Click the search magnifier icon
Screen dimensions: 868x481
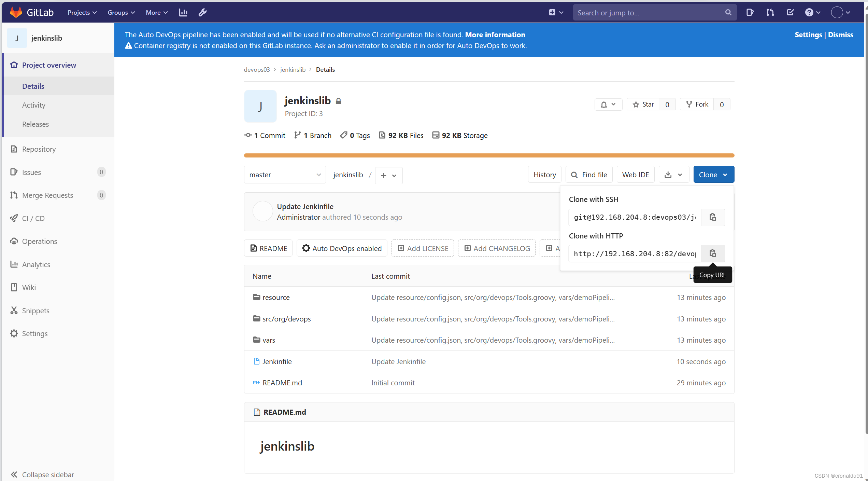(728, 13)
